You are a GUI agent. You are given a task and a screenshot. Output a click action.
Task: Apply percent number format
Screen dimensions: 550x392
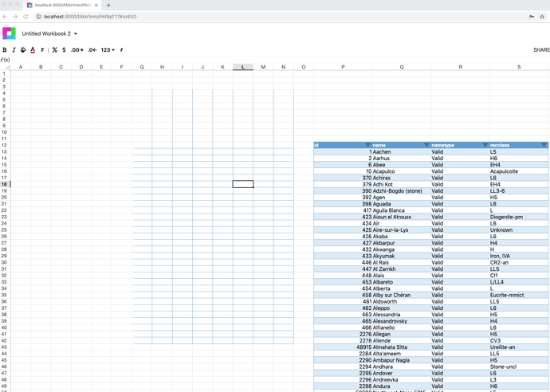point(54,50)
